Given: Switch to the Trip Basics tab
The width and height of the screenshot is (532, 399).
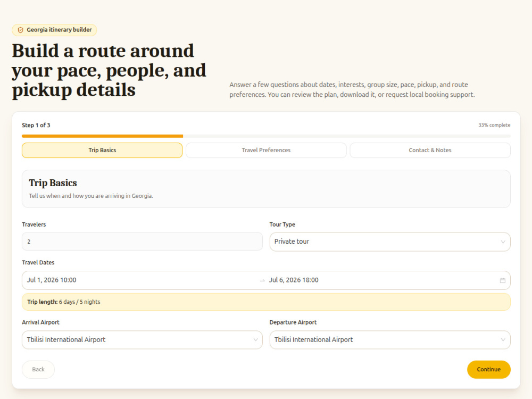Looking at the screenshot, I should coord(102,151).
